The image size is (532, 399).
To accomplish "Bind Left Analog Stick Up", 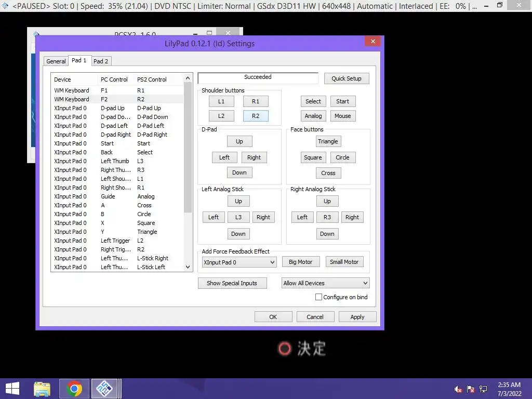I will coord(238,201).
